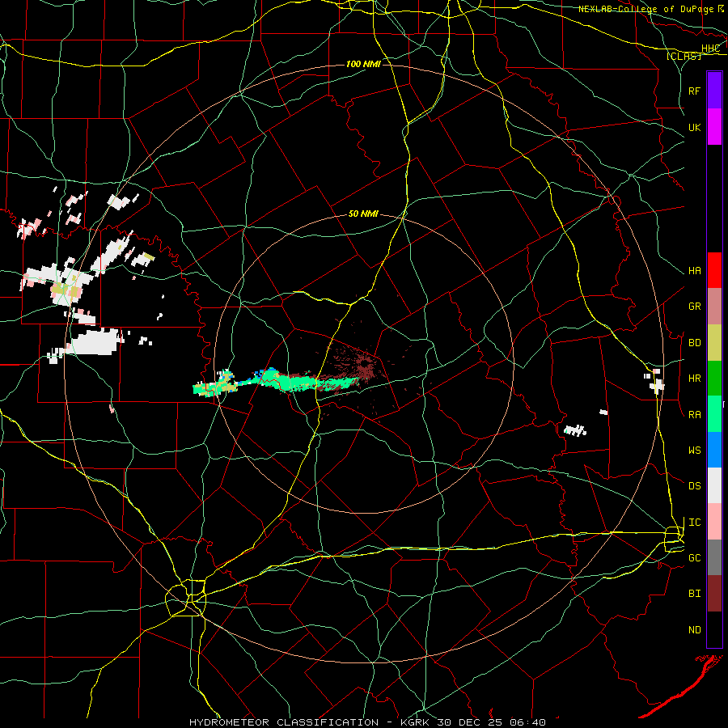Image resolution: width=728 pixels, height=728 pixels.
Task: Click the BI legend label
Action: pyautogui.click(x=694, y=594)
